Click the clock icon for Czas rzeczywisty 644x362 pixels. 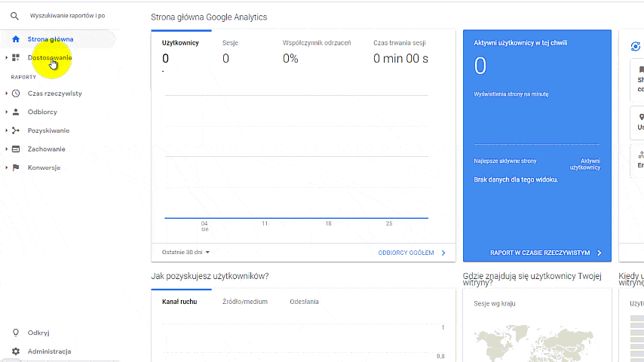[16, 94]
